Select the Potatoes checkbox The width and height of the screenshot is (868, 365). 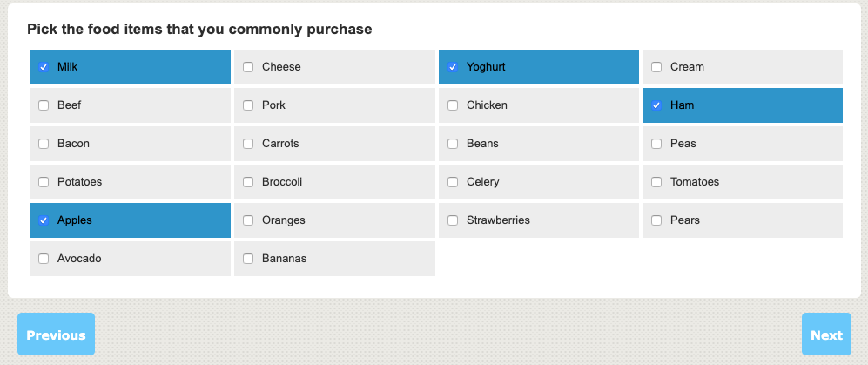[44, 182]
